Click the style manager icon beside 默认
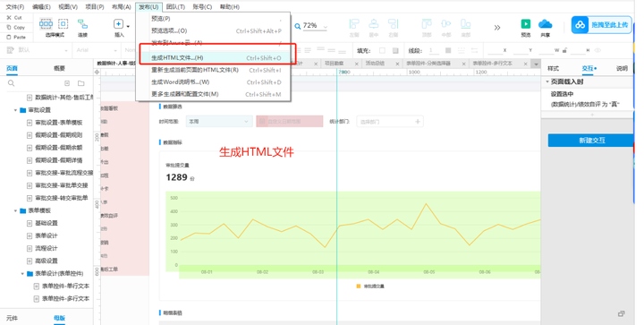This screenshot has height=325, width=644. 10,50
